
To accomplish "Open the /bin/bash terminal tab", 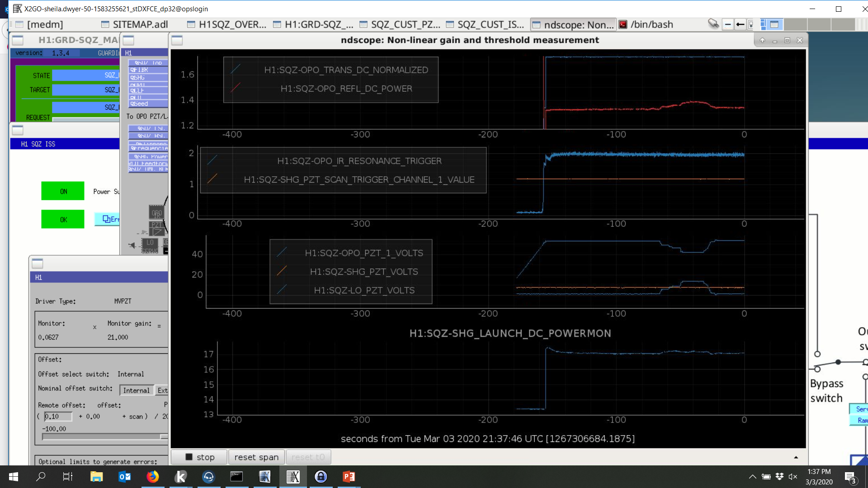I will 646,24.
